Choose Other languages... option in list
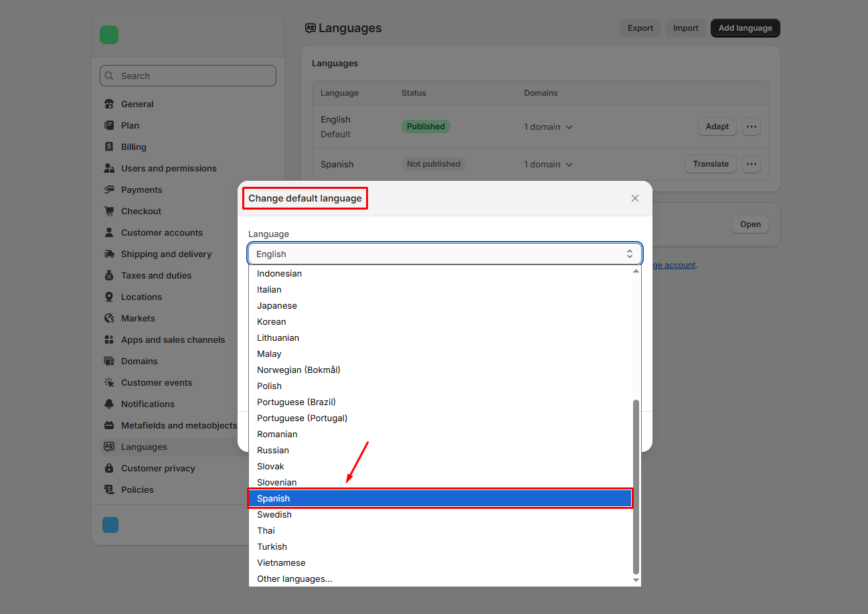 click(x=294, y=579)
